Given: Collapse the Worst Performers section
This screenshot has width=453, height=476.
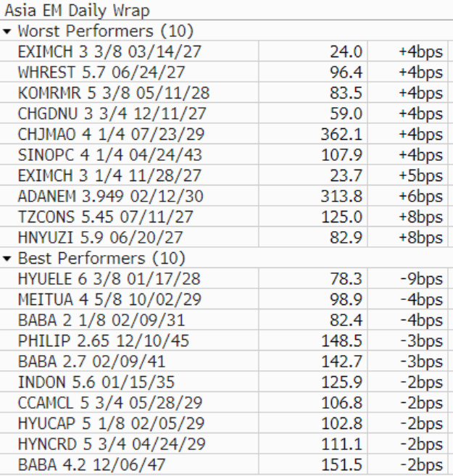Looking at the screenshot, I should [7, 32].
